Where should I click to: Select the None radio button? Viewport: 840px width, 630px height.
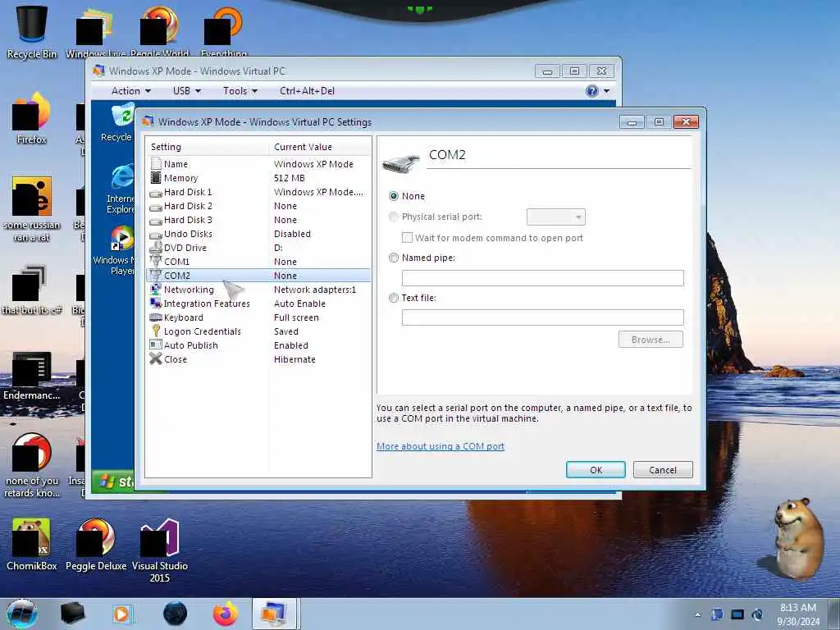(394, 196)
